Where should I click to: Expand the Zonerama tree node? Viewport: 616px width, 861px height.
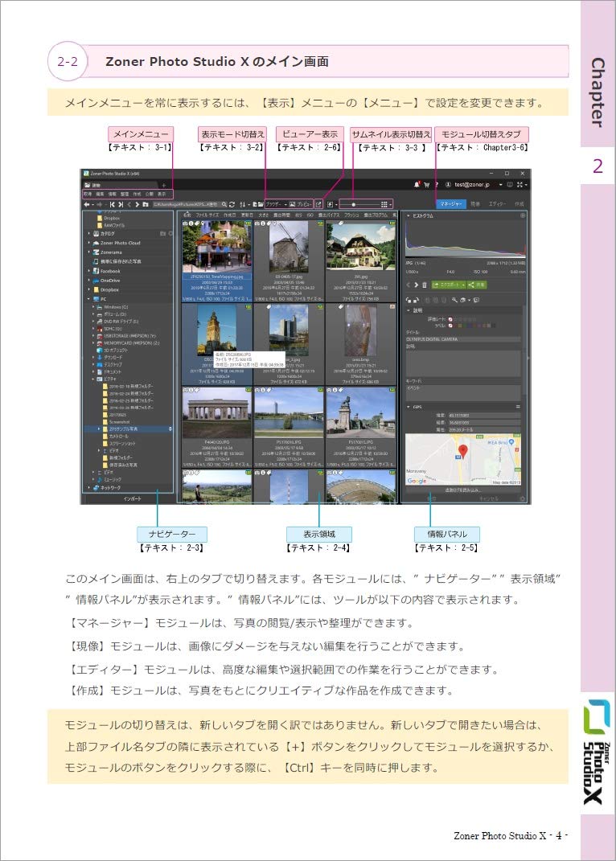coord(89,252)
